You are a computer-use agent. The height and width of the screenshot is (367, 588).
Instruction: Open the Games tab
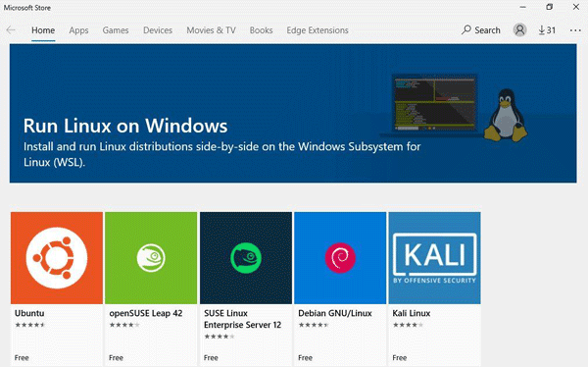pyautogui.click(x=116, y=30)
